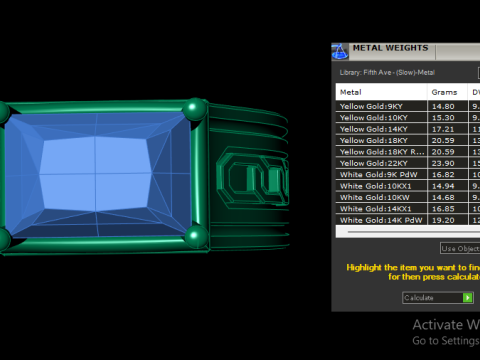Highlight the Yellow Gold:14KY row
The height and width of the screenshot is (360, 480).
(x=408, y=129)
